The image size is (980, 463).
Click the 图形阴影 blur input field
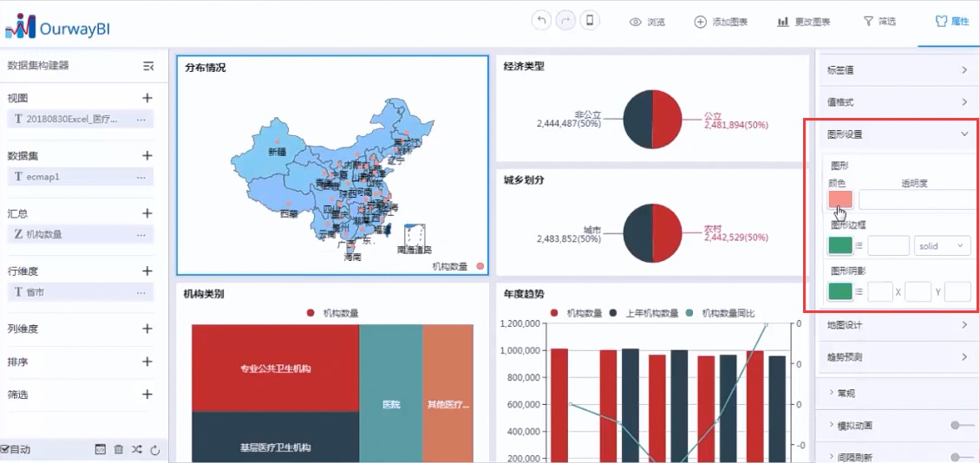click(x=880, y=291)
